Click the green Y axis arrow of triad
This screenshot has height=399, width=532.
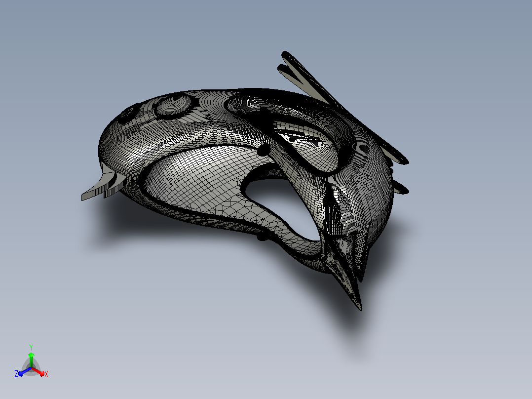[x=31, y=359]
